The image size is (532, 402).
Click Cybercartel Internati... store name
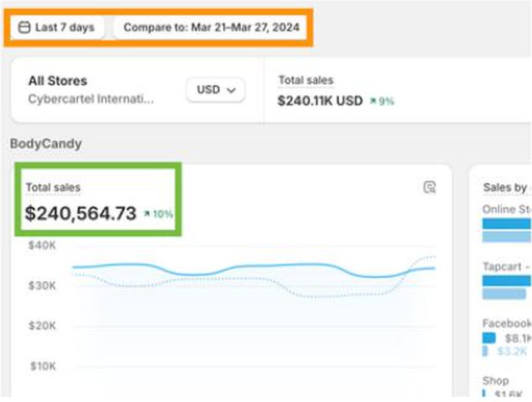91,99
